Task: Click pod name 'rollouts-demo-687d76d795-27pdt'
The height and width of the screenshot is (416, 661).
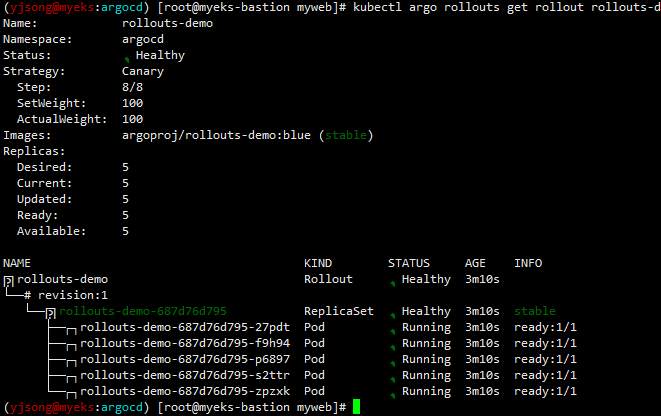Action: pos(185,327)
